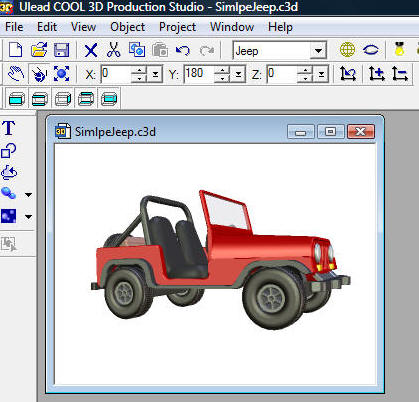
Task: Toggle the Rotate Object tool
Action: (x=39, y=74)
